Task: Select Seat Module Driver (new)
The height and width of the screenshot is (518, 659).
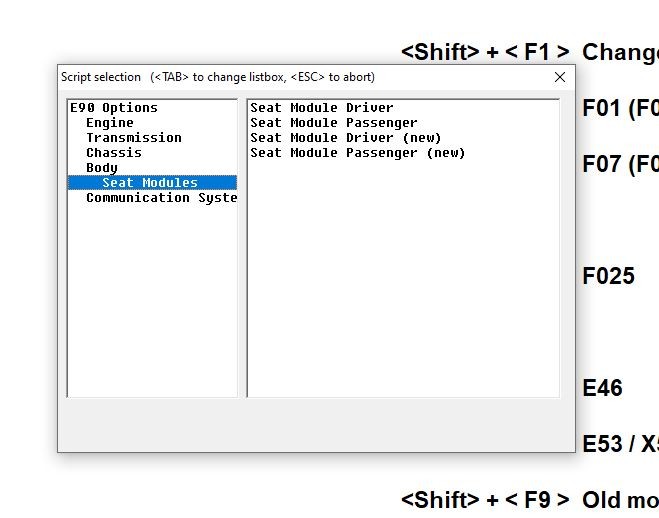Action: point(345,138)
